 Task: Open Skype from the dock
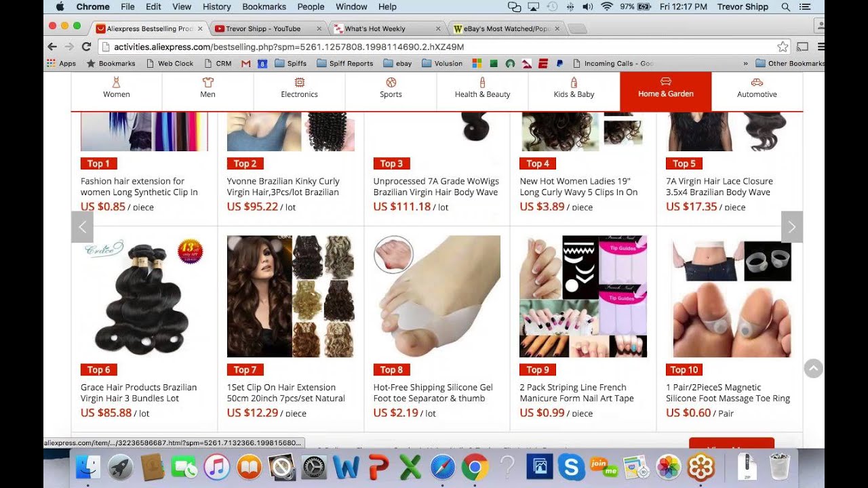coord(572,467)
